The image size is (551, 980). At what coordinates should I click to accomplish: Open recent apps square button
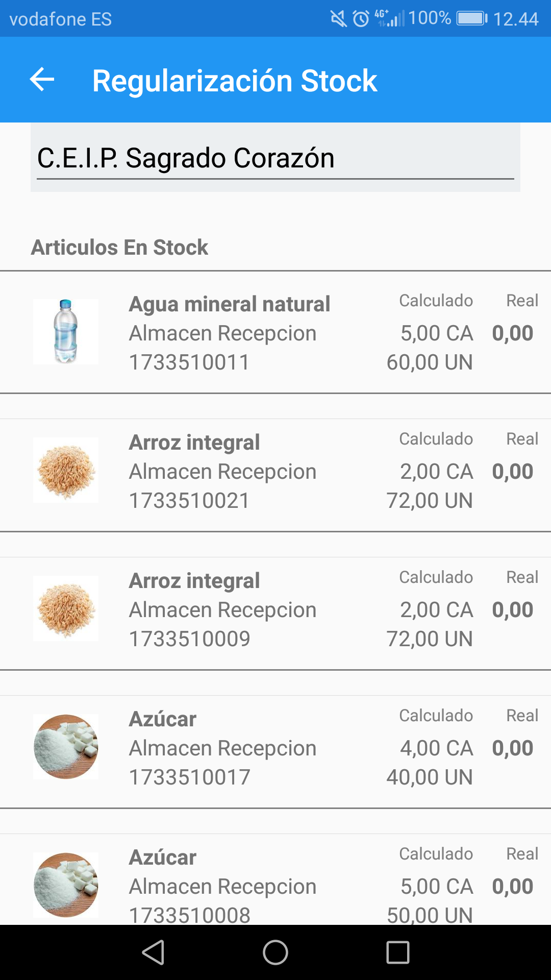point(397,952)
